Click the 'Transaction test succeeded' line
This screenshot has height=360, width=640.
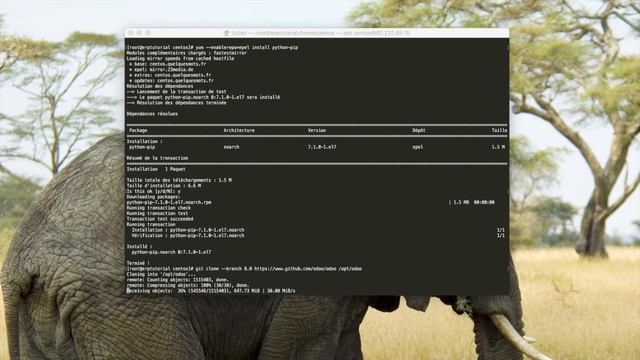pyautogui.click(x=159, y=219)
